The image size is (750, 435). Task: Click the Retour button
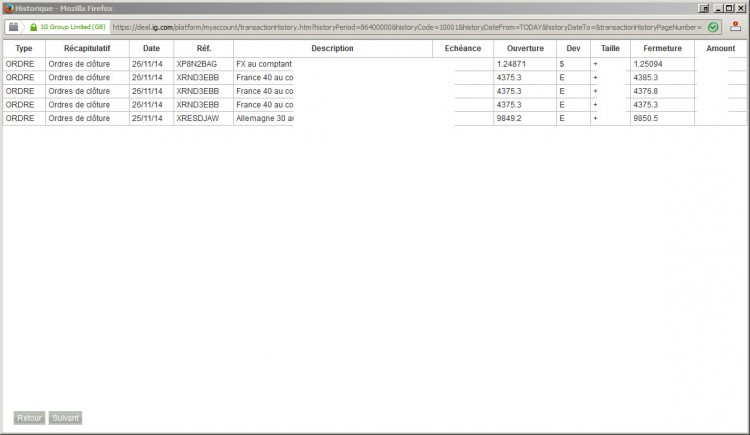[29, 418]
